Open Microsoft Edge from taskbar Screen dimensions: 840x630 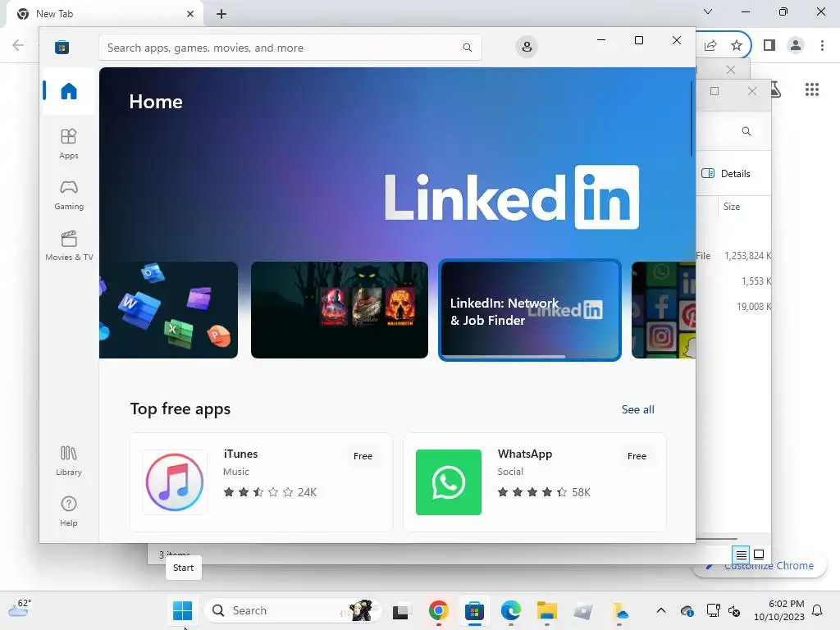point(510,610)
